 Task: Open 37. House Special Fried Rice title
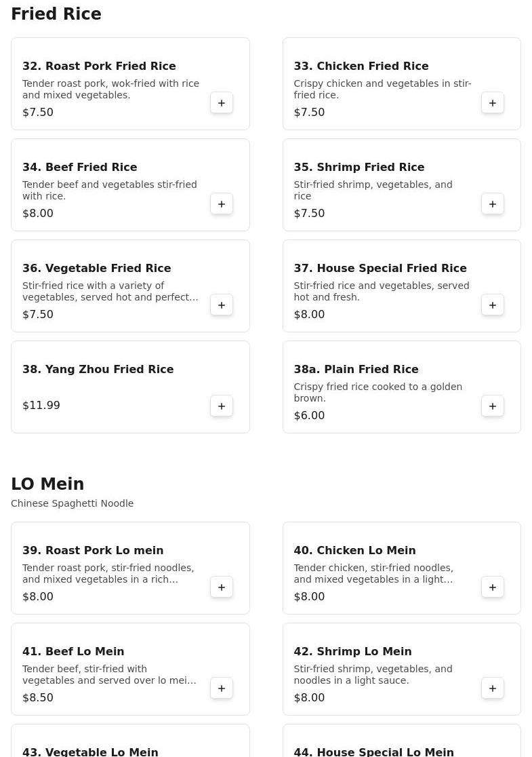coord(380,269)
